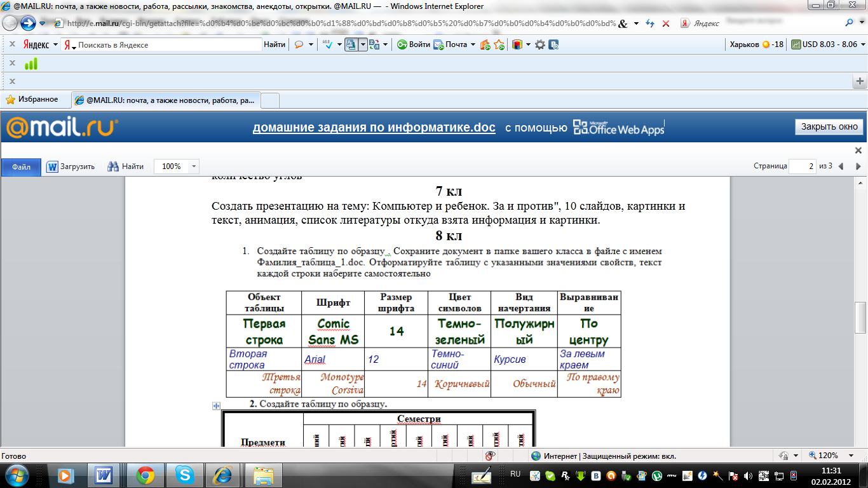Click the Internet Explorer taskbar icon

click(222, 475)
